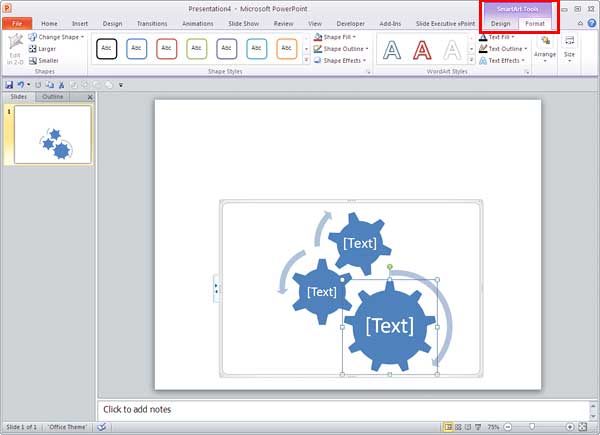
Task: Open the Transitions ribbon tab
Action: pos(152,23)
